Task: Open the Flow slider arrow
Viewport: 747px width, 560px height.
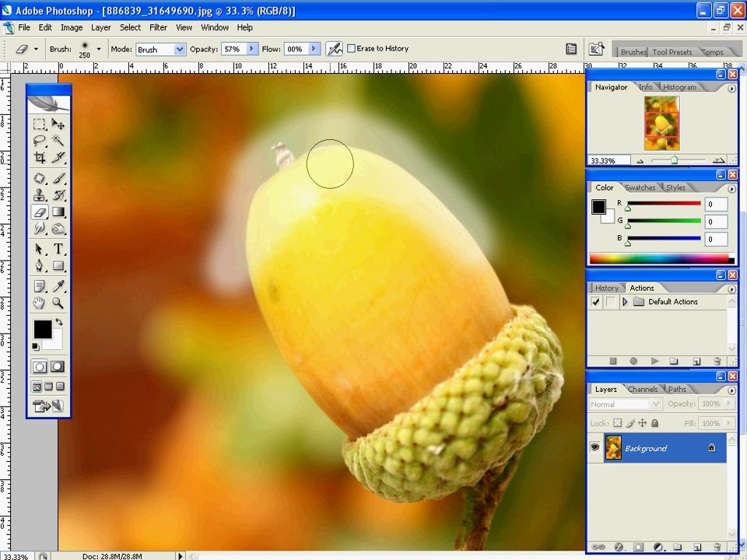Action: (314, 48)
